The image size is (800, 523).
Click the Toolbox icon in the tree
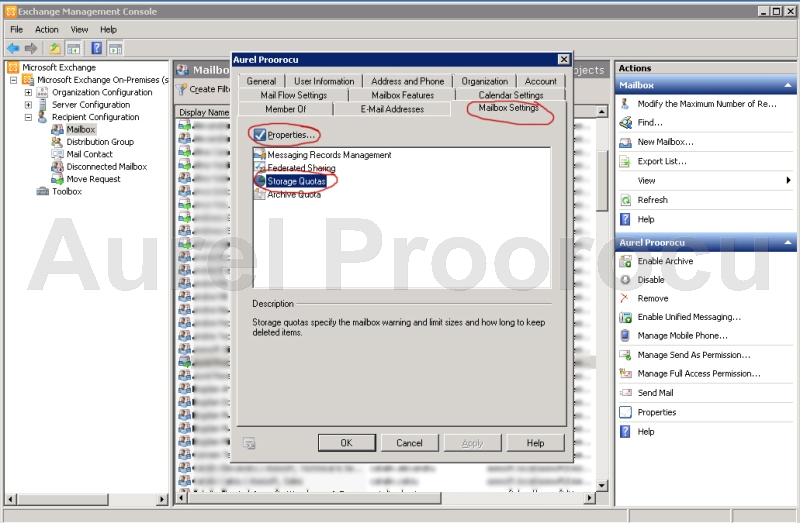tap(42, 191)
